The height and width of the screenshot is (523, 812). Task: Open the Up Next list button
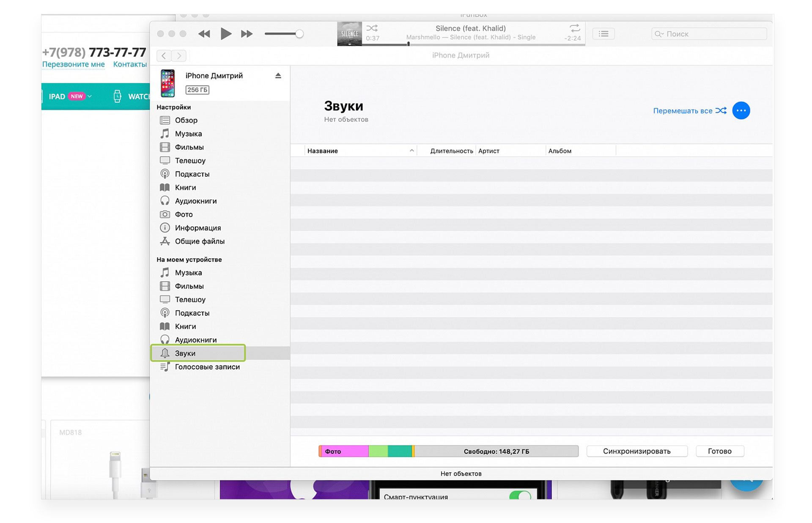click(604, 34)
